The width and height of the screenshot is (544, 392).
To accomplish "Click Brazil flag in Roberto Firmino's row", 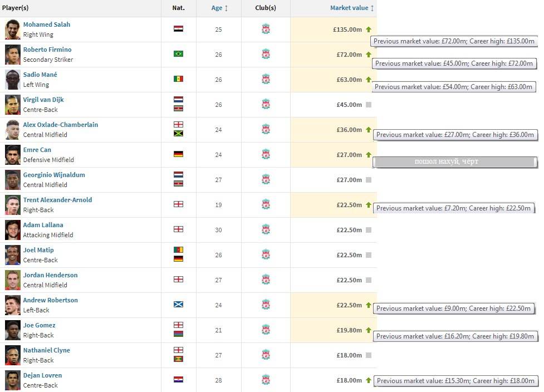I will pos(178,54).
